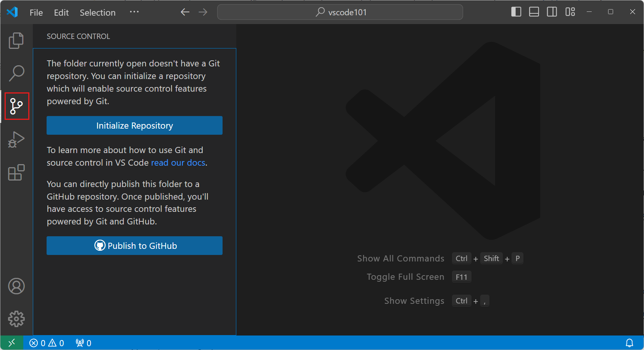
Task: View errors and warnings counter
Action: pyautogui.click(x=47, y=342)
